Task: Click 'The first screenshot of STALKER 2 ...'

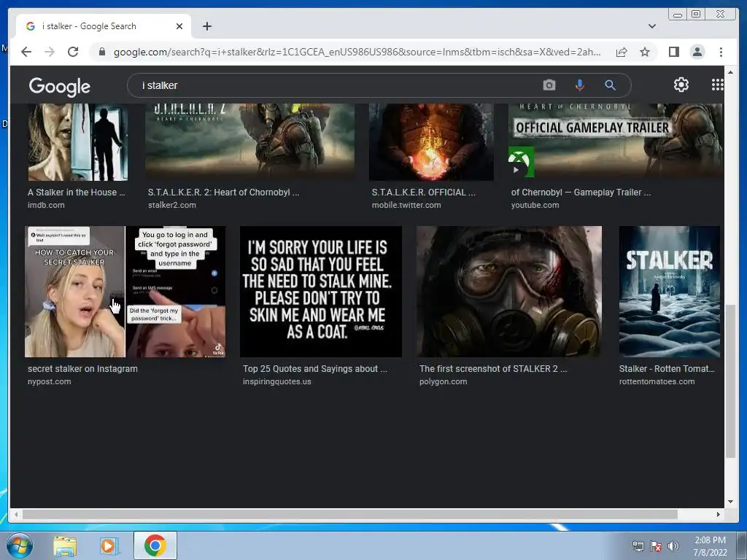Action: pos(493,368)
